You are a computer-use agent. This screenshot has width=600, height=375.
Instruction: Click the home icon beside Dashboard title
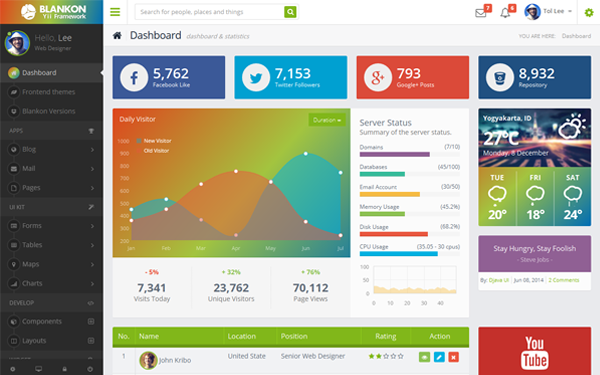117,36
